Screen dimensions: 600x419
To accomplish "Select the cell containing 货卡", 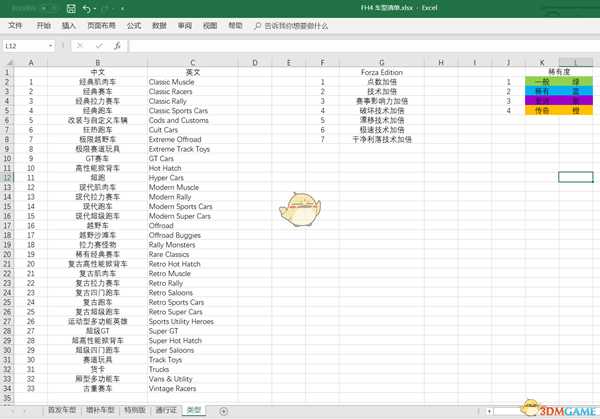I will 98,369.
